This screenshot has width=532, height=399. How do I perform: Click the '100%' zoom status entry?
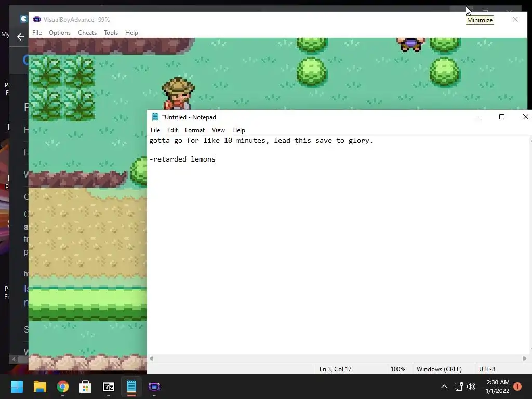tap(398, 369)
